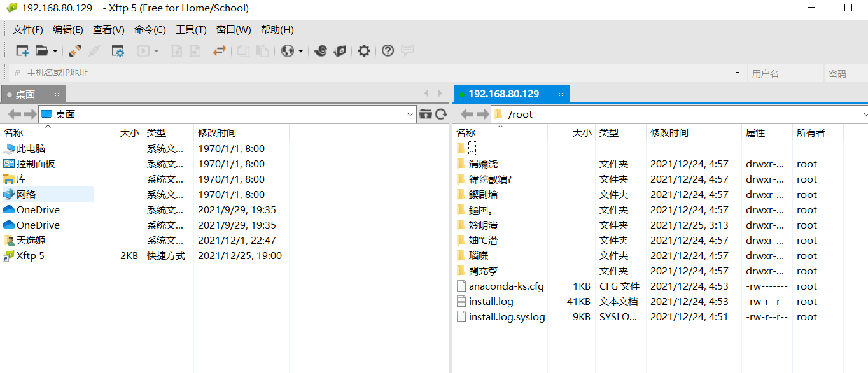This screenshot has height=373, width=868.
Task: Open the 帮助(H) menu
Action: coord(277,30)
